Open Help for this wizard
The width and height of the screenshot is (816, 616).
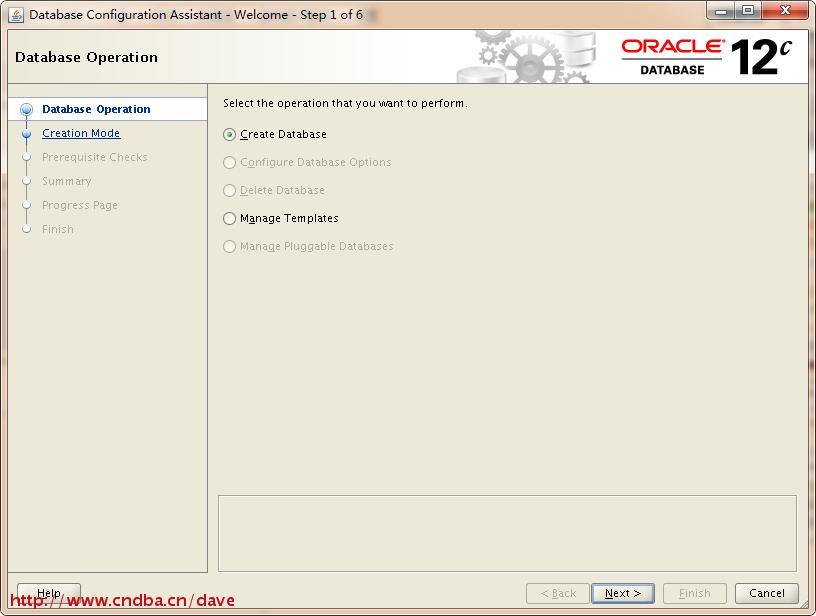coord(49,593)
